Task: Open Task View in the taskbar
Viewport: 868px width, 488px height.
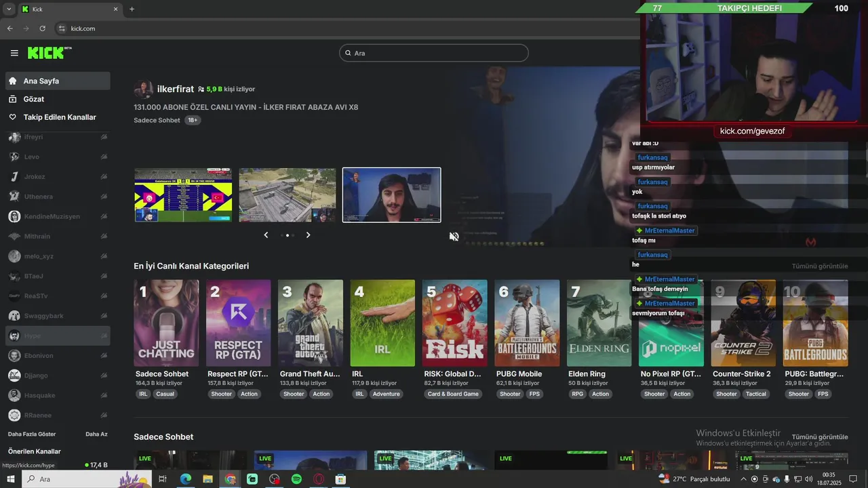Action: [x=163, y=479]
